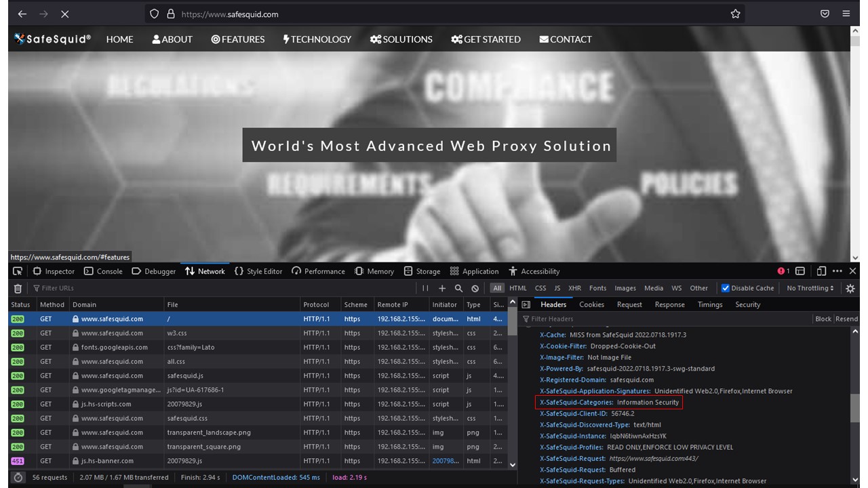Viewport: 868px width, 488px height.
Task: Open the Performance tab
Action: [318, 271]
